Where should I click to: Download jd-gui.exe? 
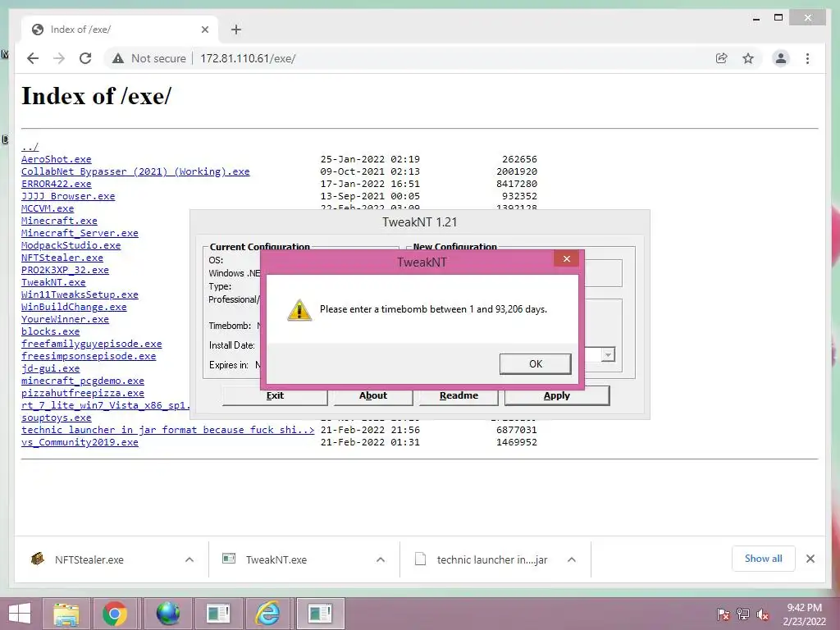(x=50, y=368)
